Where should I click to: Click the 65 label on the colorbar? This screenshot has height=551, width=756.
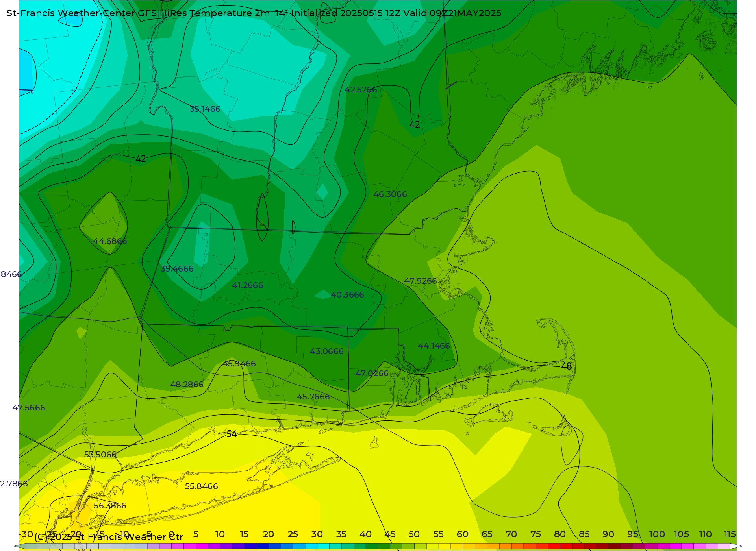(487, 534)
